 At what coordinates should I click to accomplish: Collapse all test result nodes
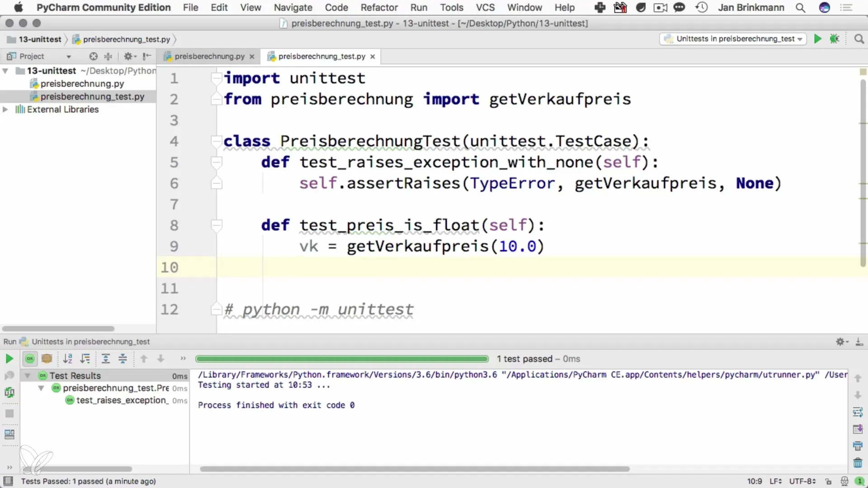point(123,359)
